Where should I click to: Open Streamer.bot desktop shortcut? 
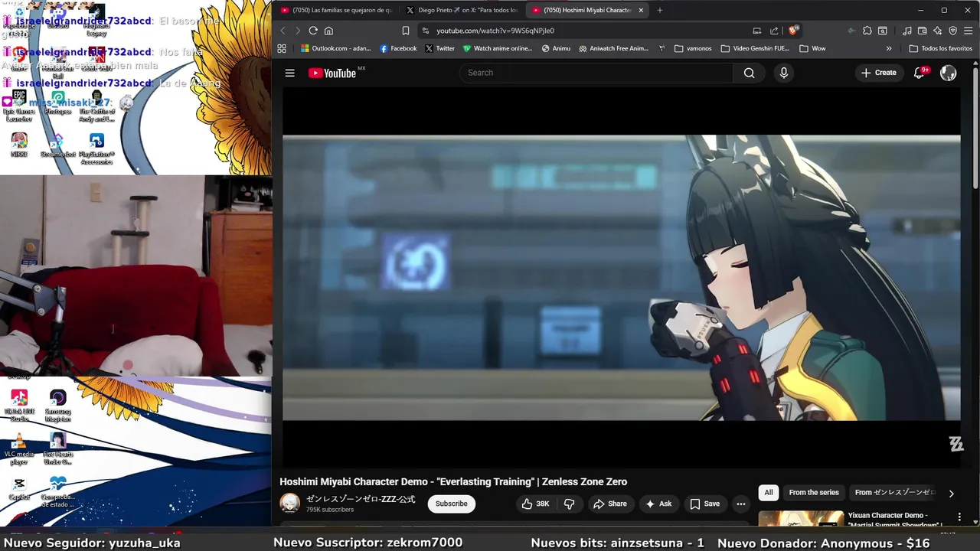click(58, 145)
